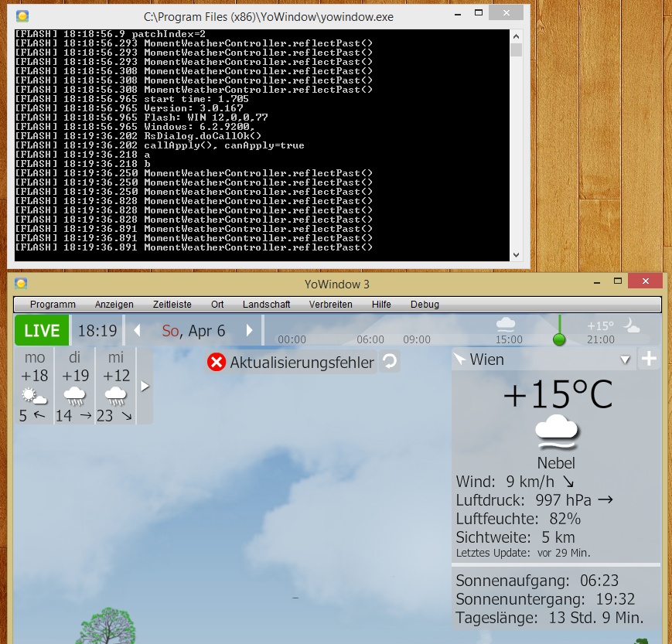Click the refresh arrow next to Aktualisierungsfehler
Viewport: 672px width, 644px height.
click(x=391, y=362)
